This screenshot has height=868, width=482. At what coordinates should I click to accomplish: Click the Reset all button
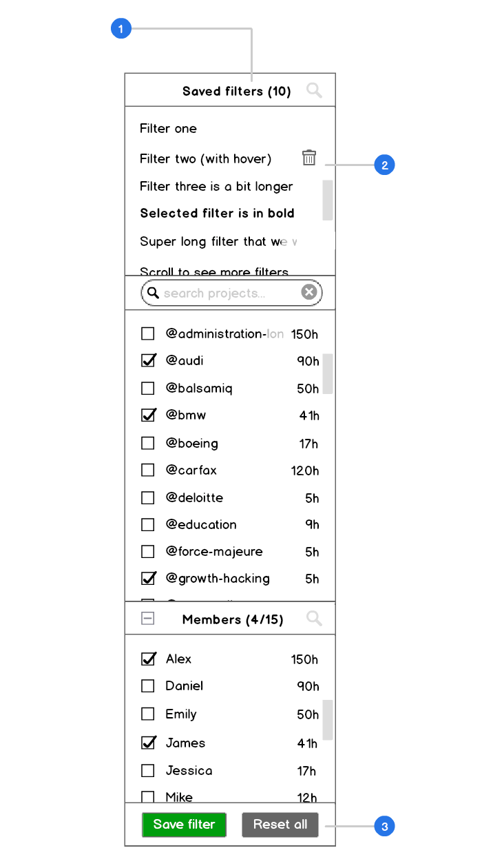click(x=280, y=825)
